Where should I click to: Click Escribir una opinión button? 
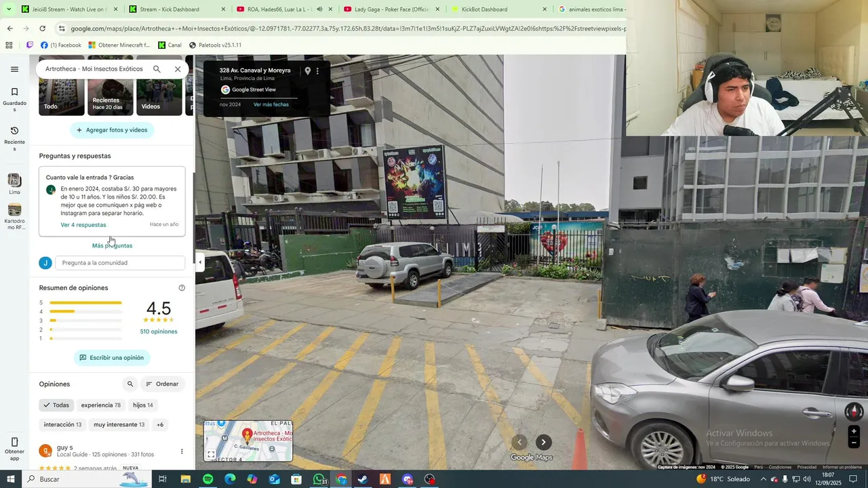pos(112,358)
